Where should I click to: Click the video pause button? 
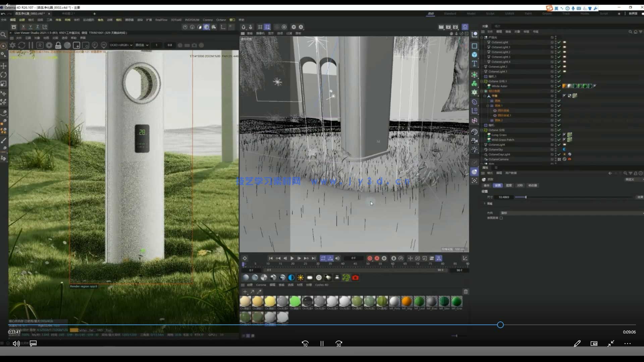322,344
